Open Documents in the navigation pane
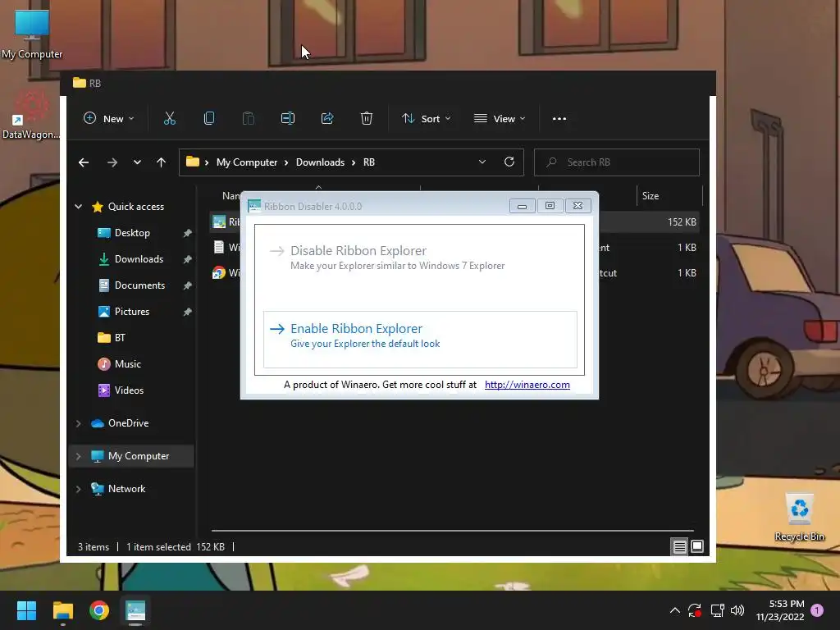Image resolution: width=840 pixels, height=630 pixels. [139, 285]
